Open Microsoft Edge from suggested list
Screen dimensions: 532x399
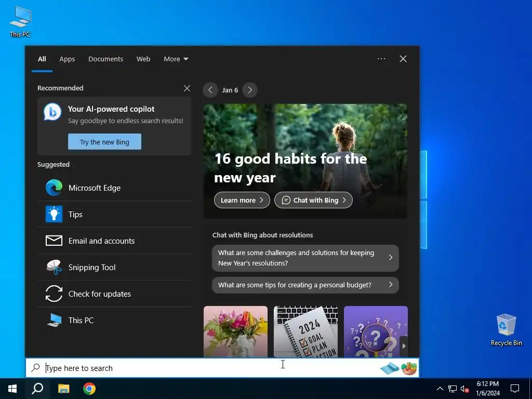(x=114, y=188)
